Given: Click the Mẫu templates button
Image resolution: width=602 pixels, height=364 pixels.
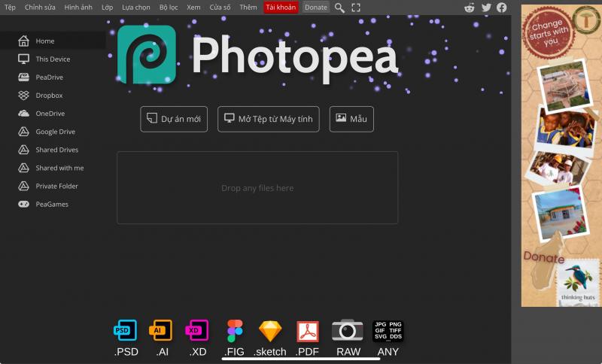Looking at the screenshot, I should click(351, 120).
